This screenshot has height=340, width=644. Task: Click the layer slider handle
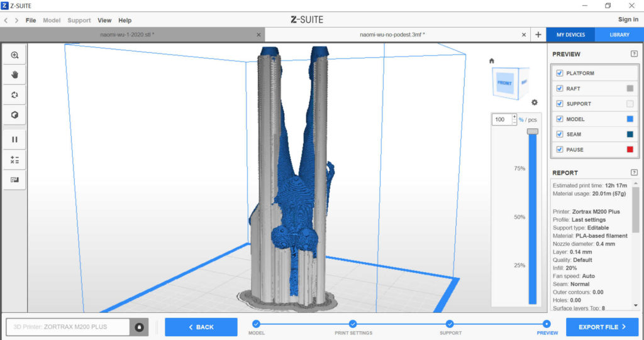(x=533, y=131)
